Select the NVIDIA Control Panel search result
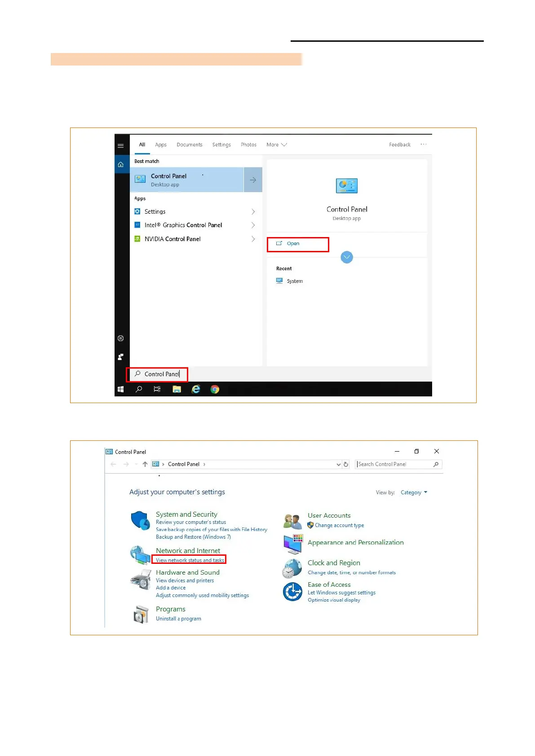This screenshot has height=756, width=535. [x=195, y=239]
